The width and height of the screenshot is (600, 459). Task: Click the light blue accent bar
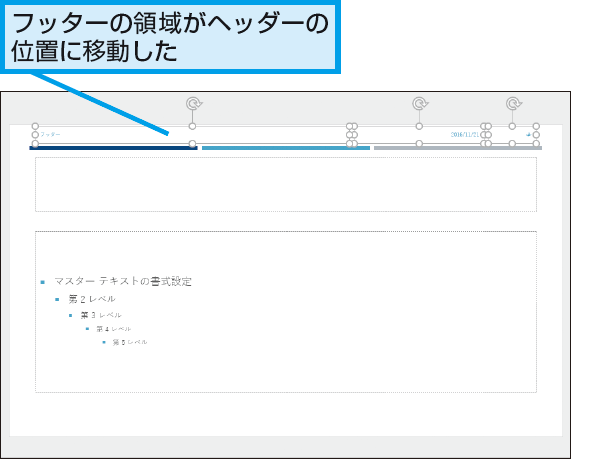(x=285, y=148)
